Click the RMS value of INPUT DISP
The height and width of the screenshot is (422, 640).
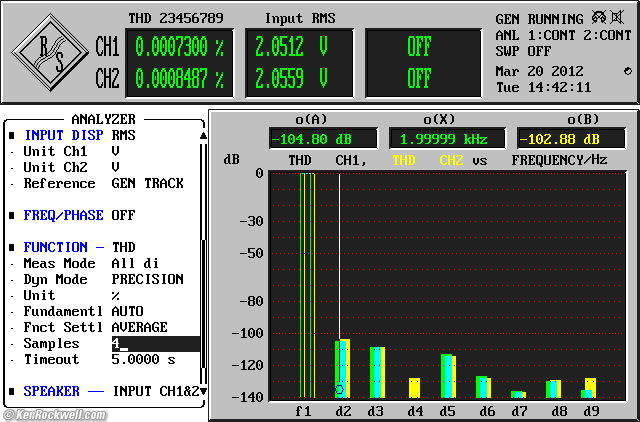click(x=123, y=135)
